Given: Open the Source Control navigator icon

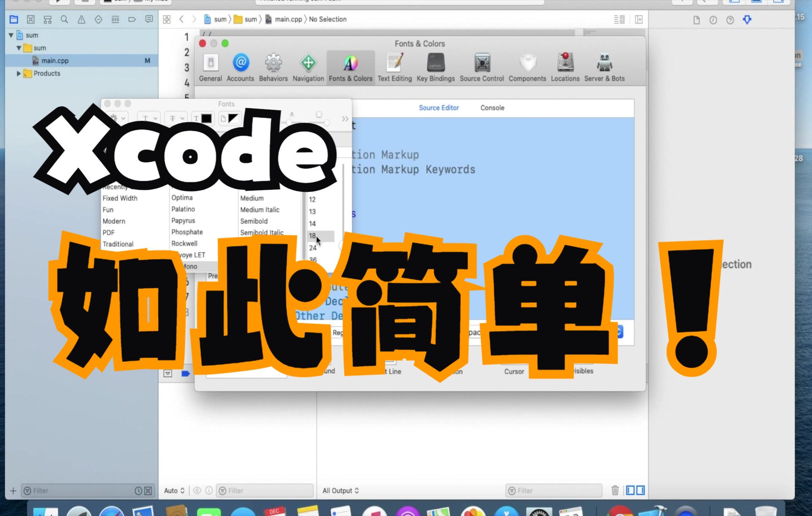Looking at the screenshot, I should pyautogui.click(x=31, y=19).
